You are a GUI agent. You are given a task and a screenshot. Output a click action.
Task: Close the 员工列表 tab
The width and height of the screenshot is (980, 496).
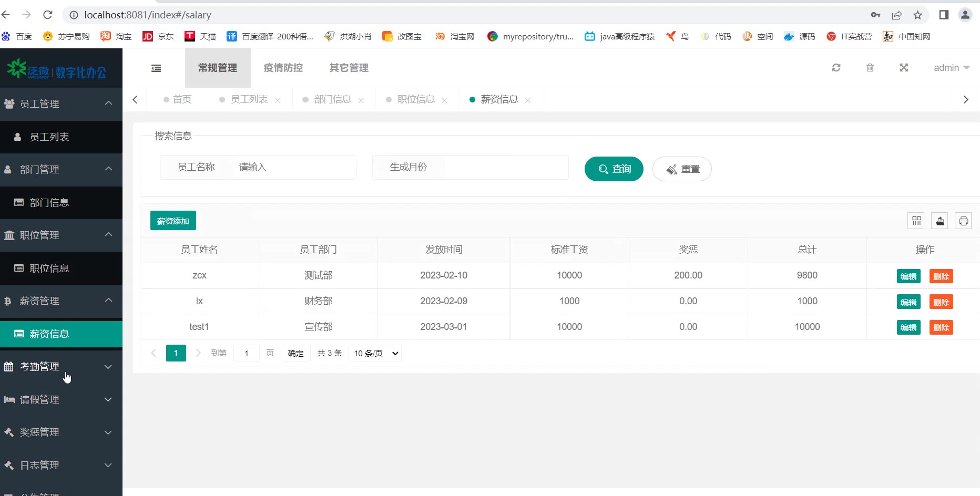point(278,100)
